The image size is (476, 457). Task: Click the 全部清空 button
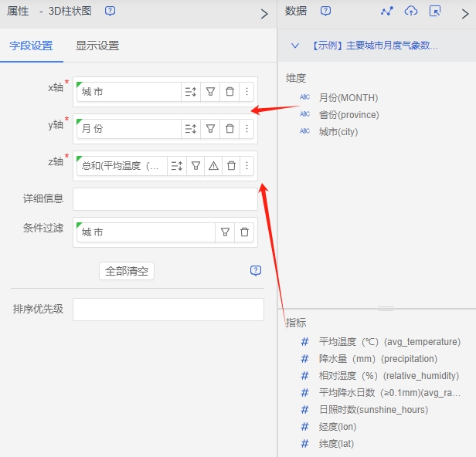pos(127,271)
